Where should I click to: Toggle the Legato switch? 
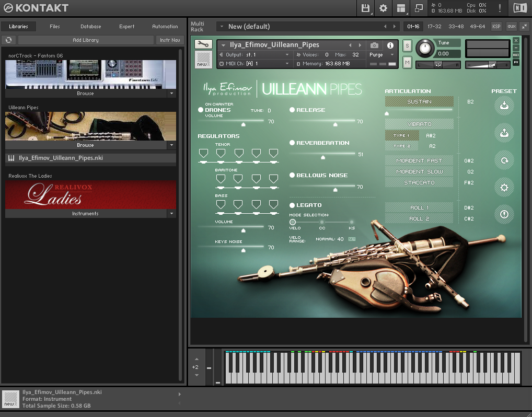[292, 205]
